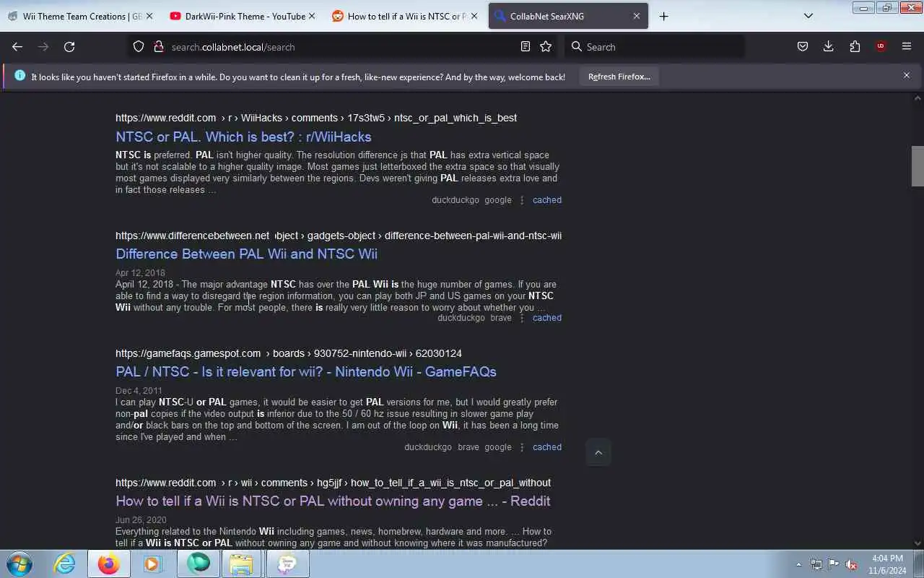Open the more-options dots on GameFAQs result
The height and width of the screenshot is (578, 924).
pyautogui.click(x=522, y=447)
